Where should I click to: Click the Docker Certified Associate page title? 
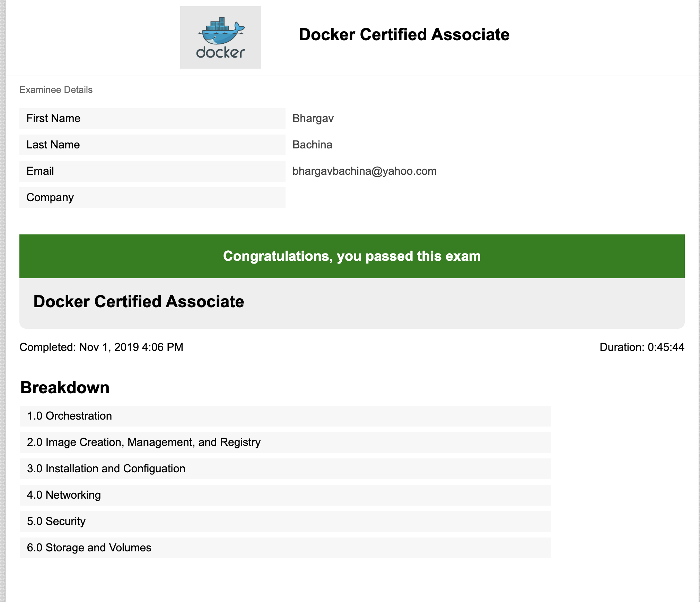pyautogui.click(x=404, y=35)
